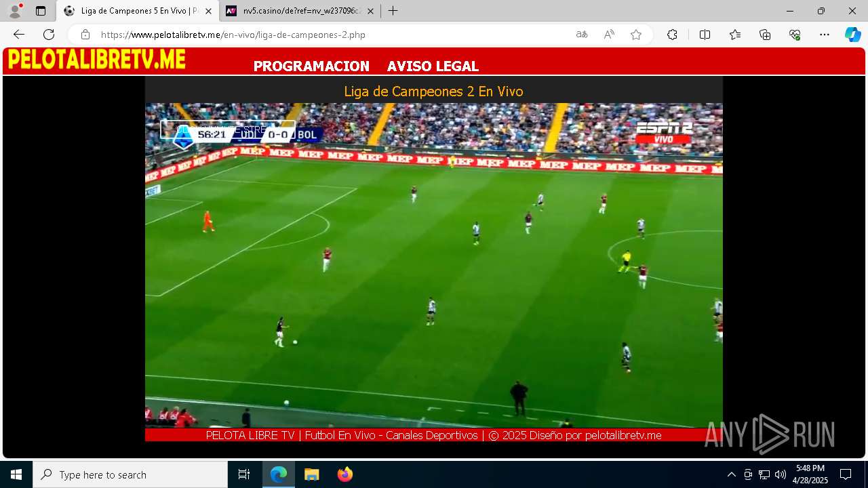Click the taskbar search box
The height and width of the screenshot is (488, 868).
tap(130, 474)
